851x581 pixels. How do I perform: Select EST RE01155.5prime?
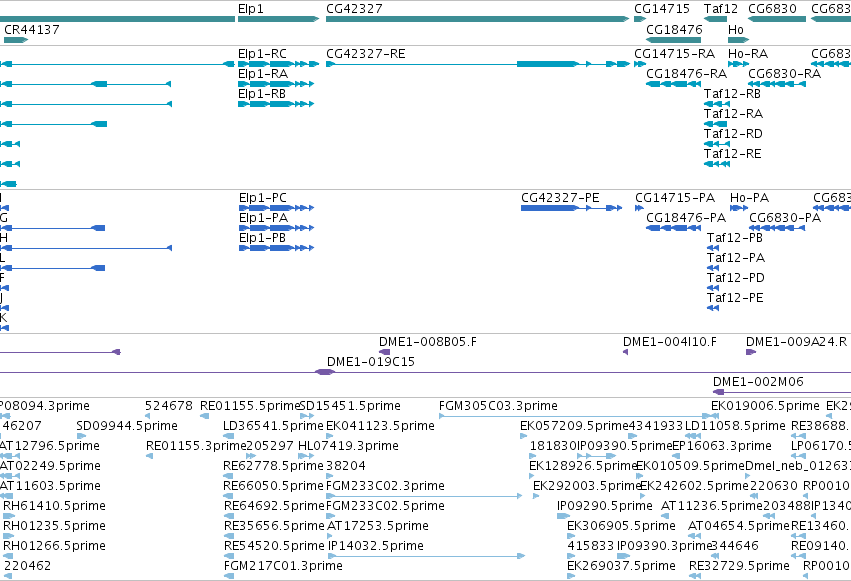click(x=205, y=416)
